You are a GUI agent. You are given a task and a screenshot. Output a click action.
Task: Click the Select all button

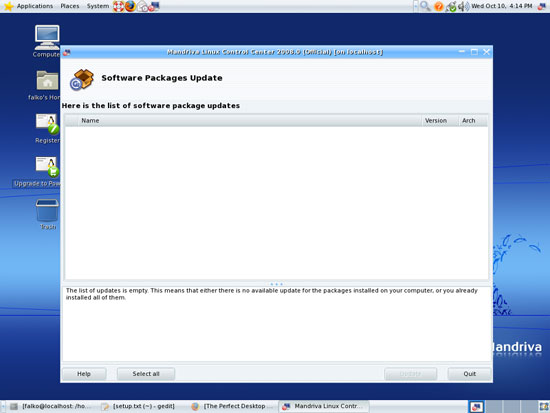click(x=146, y=374)
